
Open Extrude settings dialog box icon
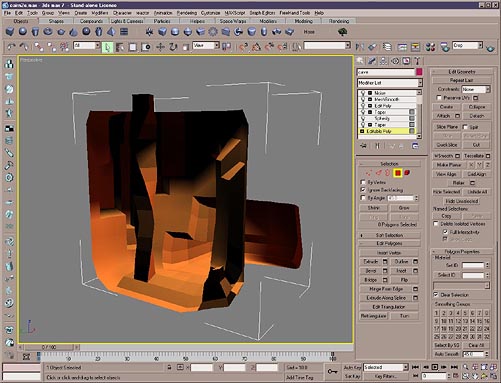(x=385, y=262)
